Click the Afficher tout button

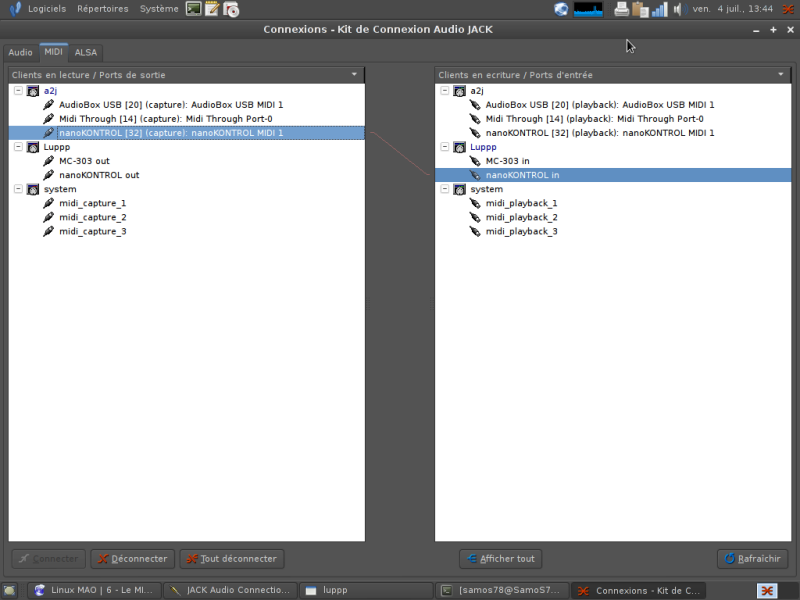pyautogui.click(x=501, y=559)
